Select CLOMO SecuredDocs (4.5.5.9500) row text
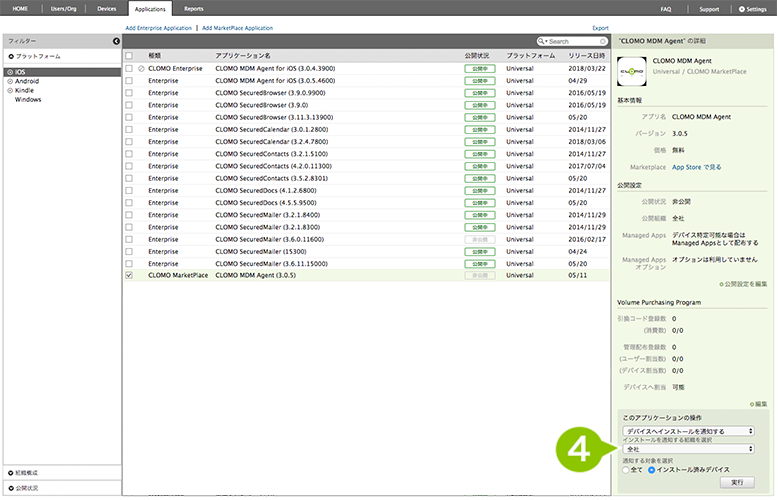This screenshot has height=500, width=778. pyautogui.click(x=265, y=203)
